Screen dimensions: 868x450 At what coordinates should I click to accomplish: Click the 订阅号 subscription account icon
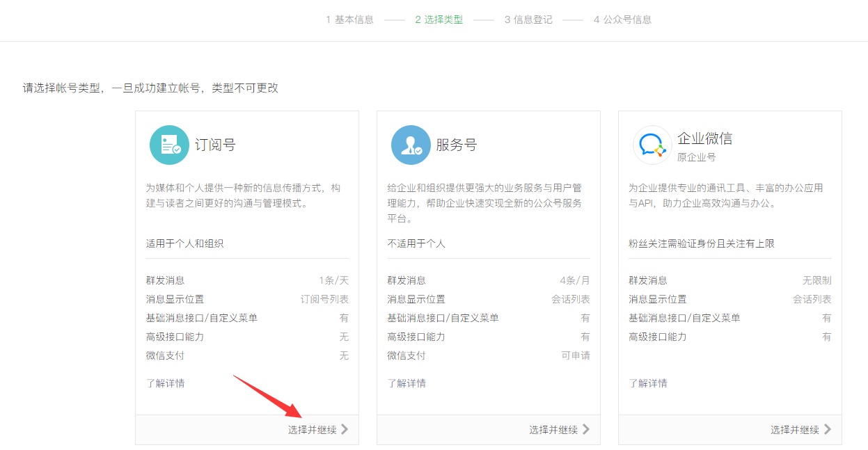click(x=169, y=144)
